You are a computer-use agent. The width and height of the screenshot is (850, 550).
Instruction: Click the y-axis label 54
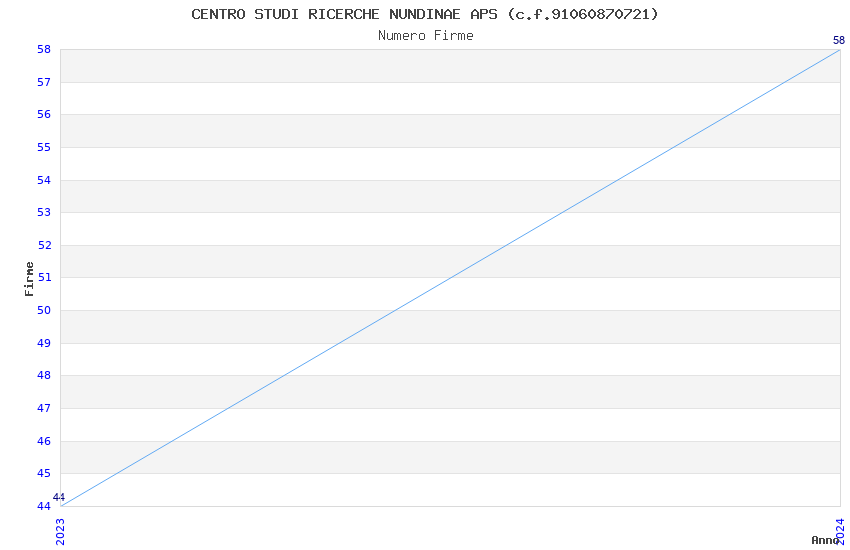[44, 180]
